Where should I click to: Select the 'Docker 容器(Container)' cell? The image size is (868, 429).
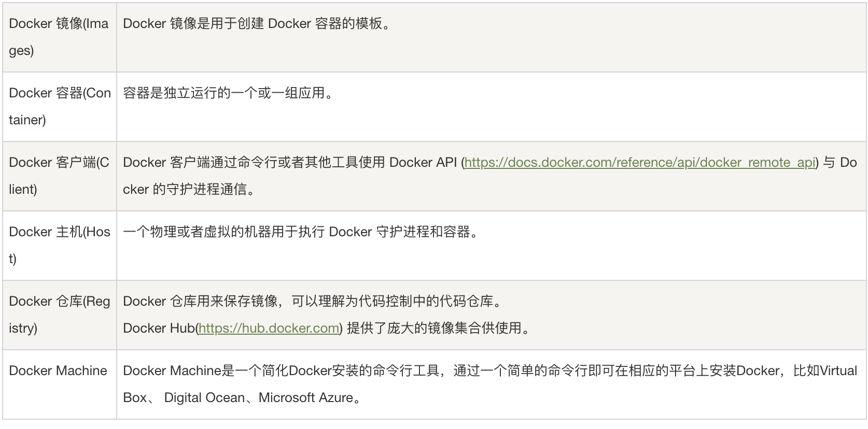point(60,107)
